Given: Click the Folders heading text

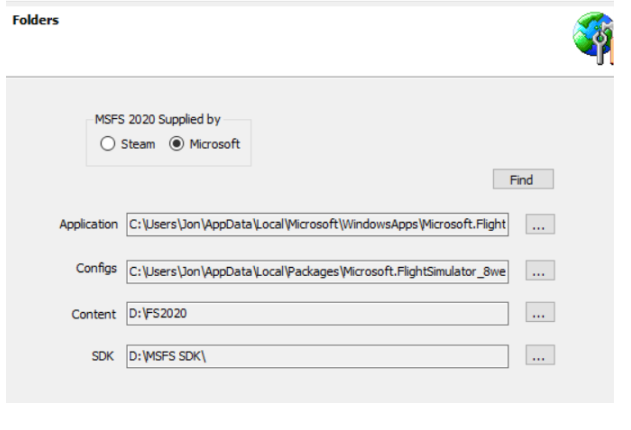Looking at the screenshot, I should [x=35, y=20].
